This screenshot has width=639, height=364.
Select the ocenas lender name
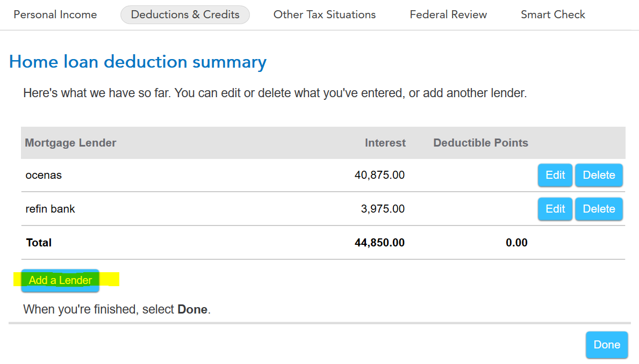coord(44,175)
